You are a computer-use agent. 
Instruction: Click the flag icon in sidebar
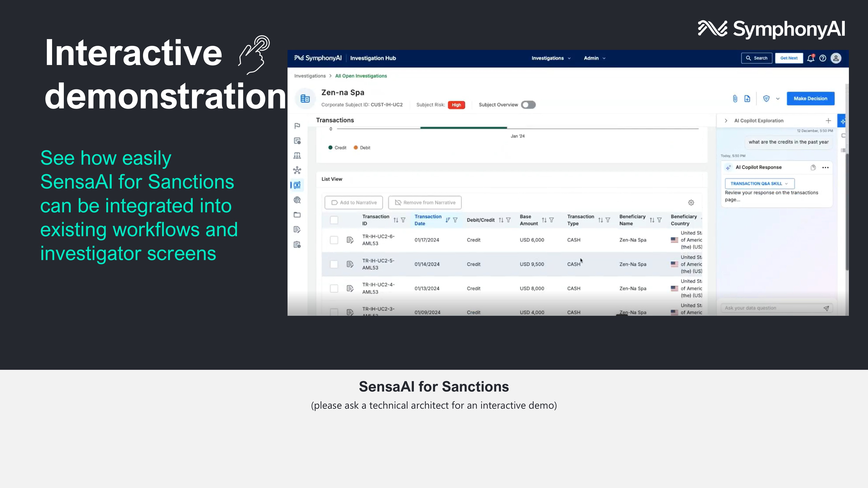297,126
